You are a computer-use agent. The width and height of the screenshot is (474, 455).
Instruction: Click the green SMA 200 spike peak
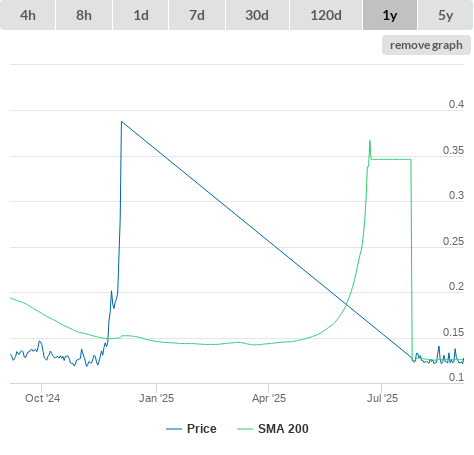370,141
